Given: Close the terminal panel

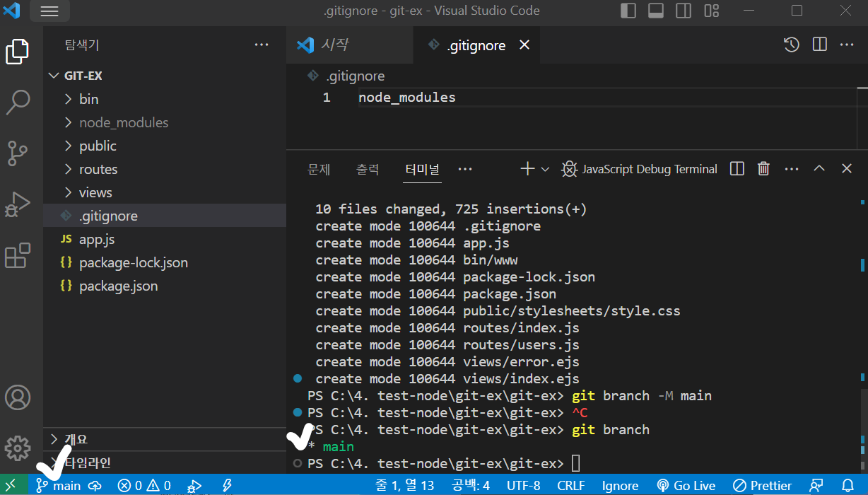Looking at the screenshot, I should 847,169.
